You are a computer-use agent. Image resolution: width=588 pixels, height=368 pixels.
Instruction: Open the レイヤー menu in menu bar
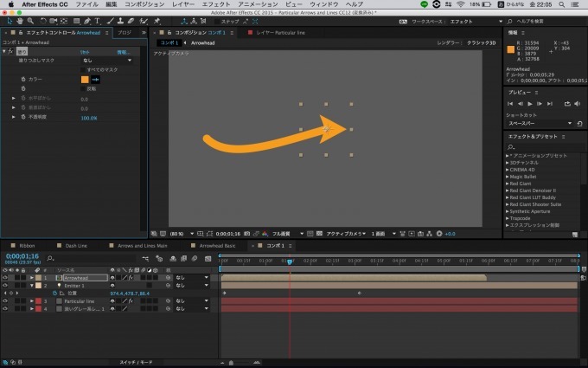[182, 4]
